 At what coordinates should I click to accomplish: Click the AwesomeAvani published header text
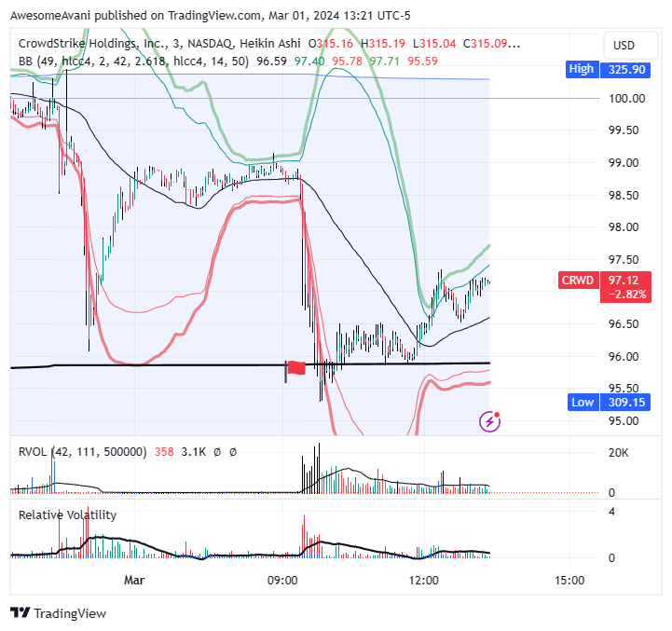[210, 16]
